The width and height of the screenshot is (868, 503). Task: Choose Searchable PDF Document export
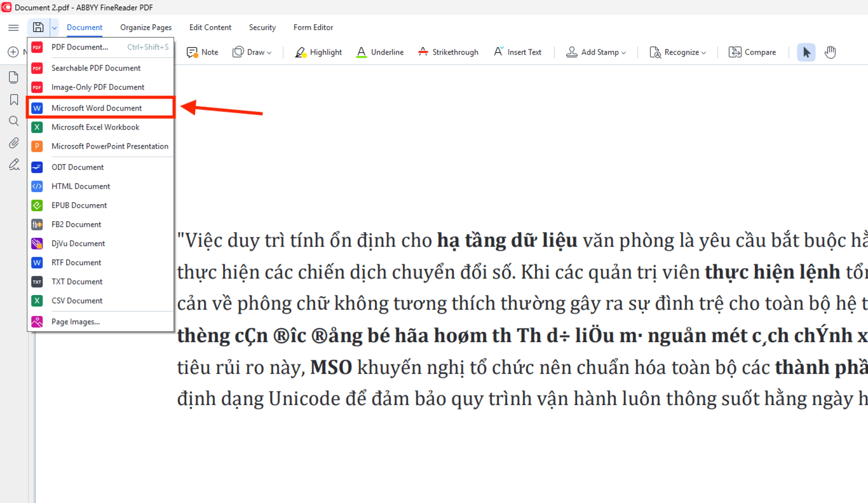(x=97, y=67)
